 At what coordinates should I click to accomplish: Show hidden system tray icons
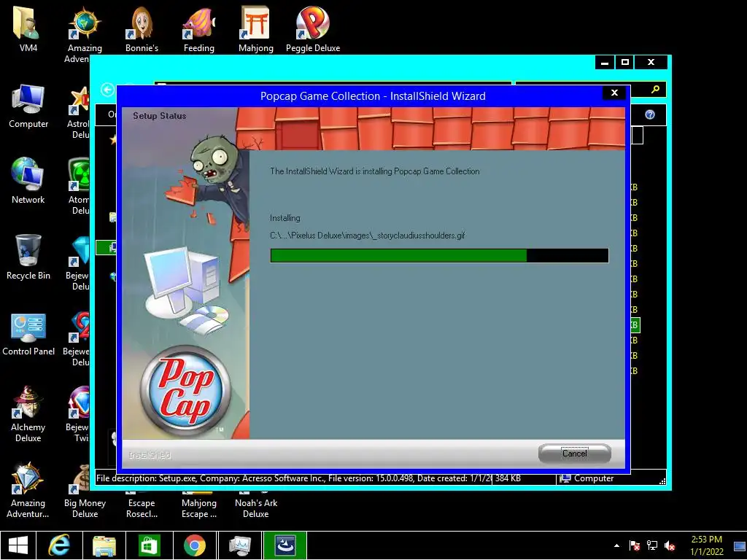coord(617,545)
